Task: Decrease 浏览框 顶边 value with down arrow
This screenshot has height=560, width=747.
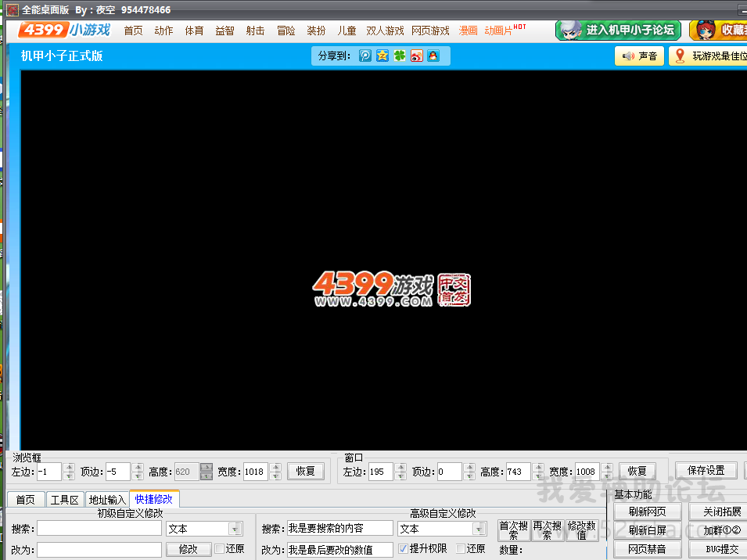Action: tap(138, 476)
